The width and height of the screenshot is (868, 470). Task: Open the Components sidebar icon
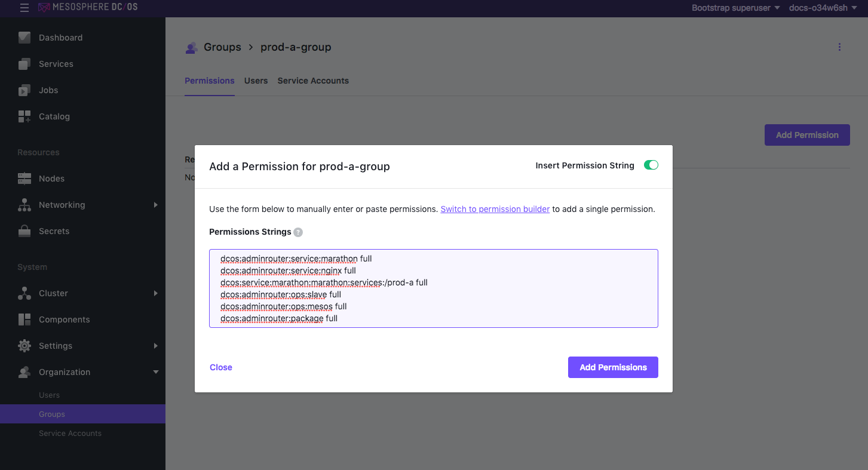[x=24, y=320]
